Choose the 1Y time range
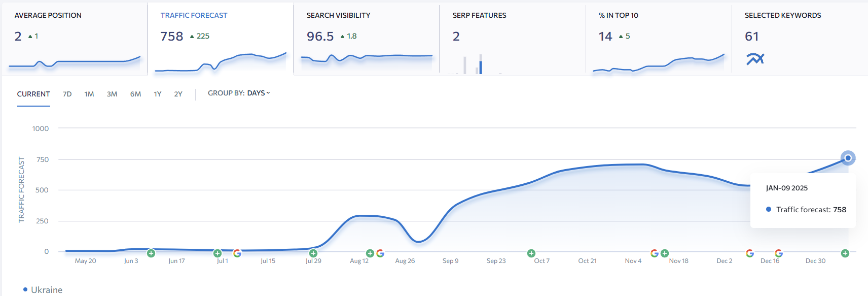 tap(158, 94)
